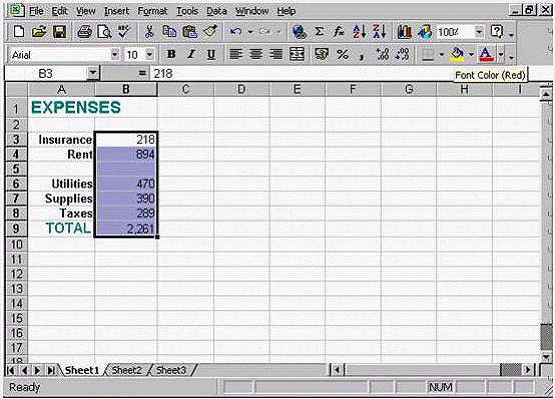
Task: Switch to the Sheet2 tab
Action: [126, 370]
